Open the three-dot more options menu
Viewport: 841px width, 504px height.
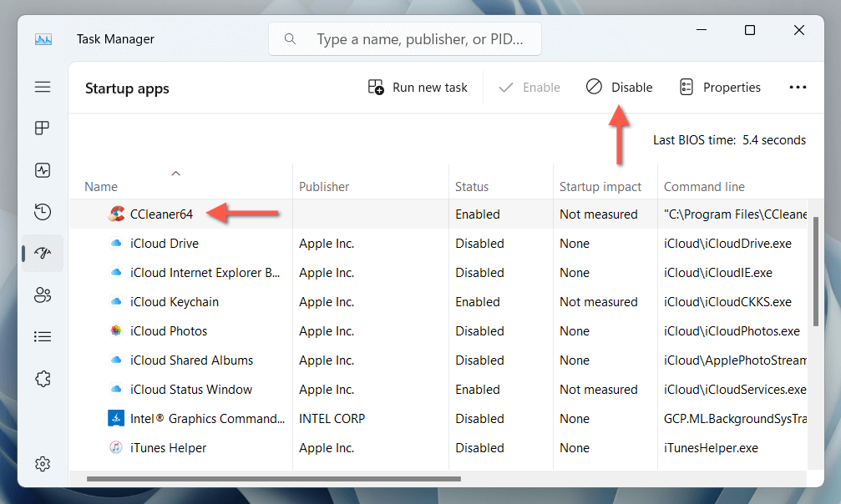tap(798, 87)
